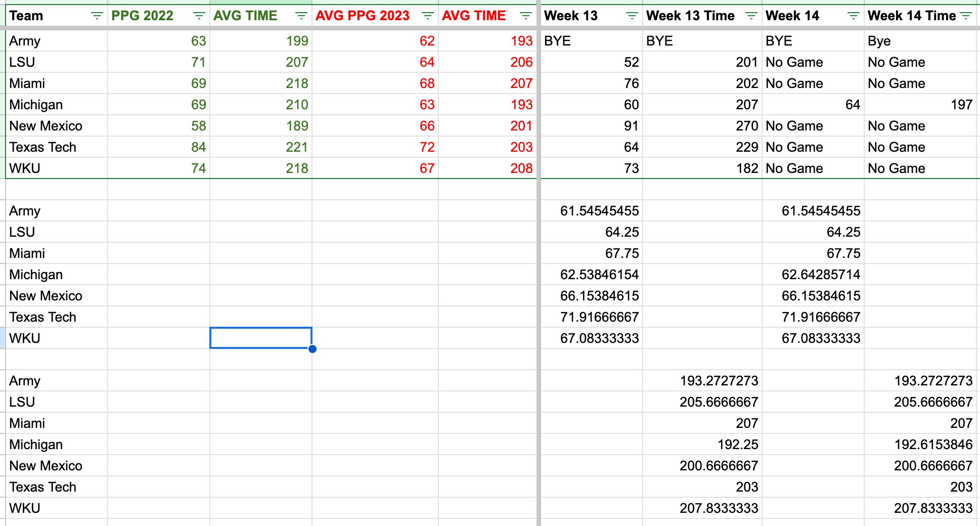Image resolution: width=980 pixels, height=526 pixels.
Task: Select Texas Tech's PPG 2022 value 84
Action: point(159,147)
